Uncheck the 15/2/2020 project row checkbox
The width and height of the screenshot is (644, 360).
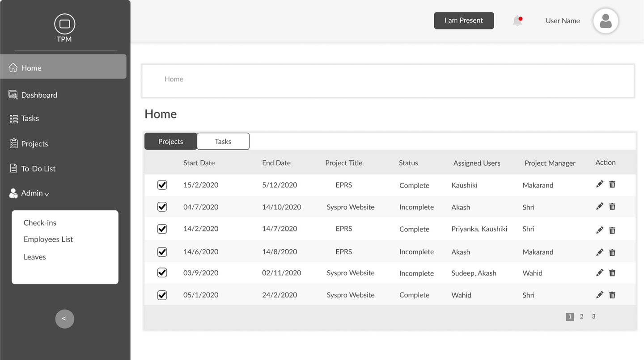162,185
